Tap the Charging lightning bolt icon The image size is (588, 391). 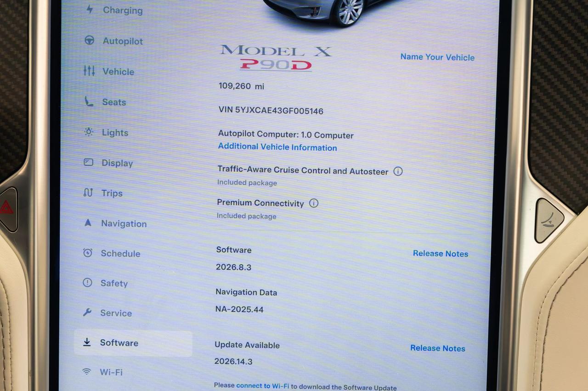[90, 10]
